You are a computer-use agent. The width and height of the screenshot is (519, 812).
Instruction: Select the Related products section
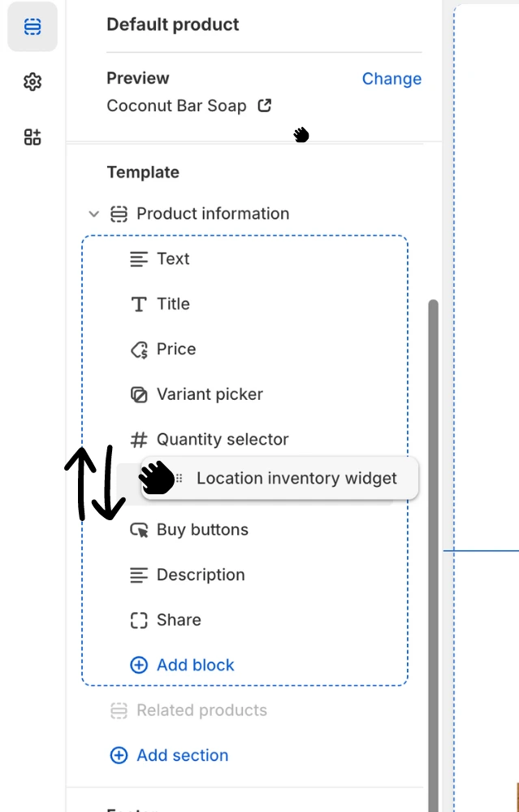(201, 710)
